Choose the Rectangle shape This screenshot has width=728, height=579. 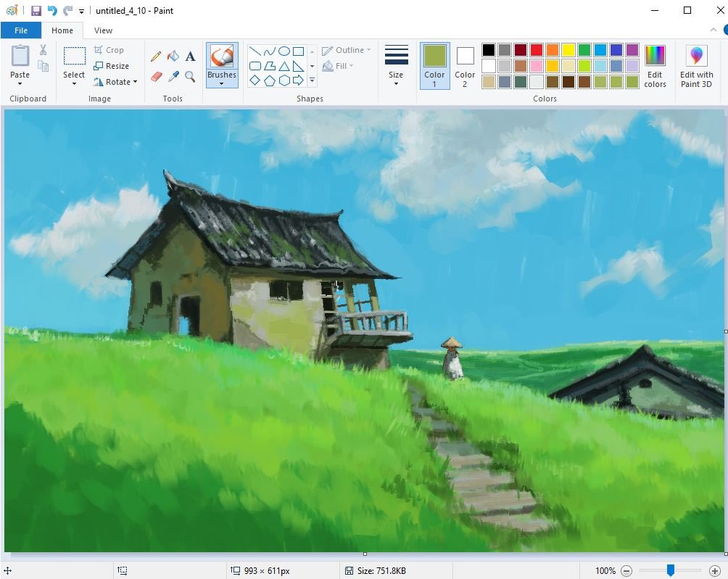tap(299, 51)
